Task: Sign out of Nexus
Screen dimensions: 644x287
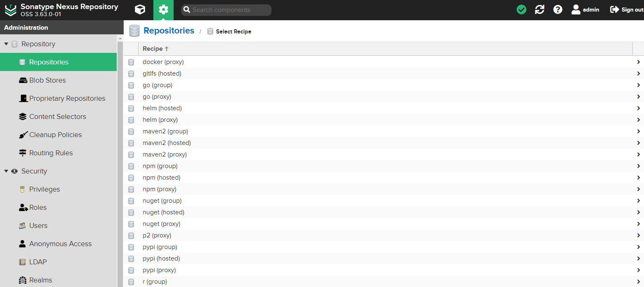Action: 627,9
